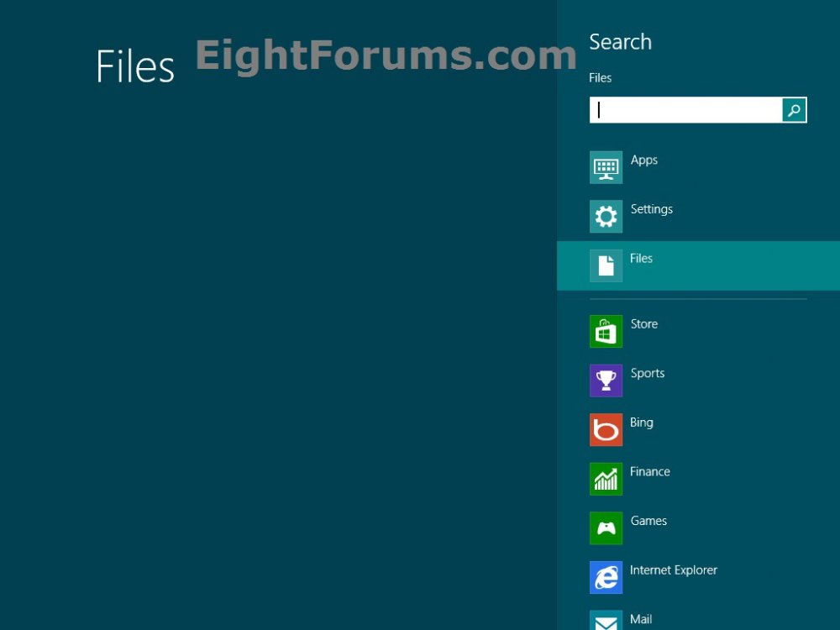This screenshot has width=840, height=630.
Task: Select the Finance text label
Action: [x=650, y=471]
